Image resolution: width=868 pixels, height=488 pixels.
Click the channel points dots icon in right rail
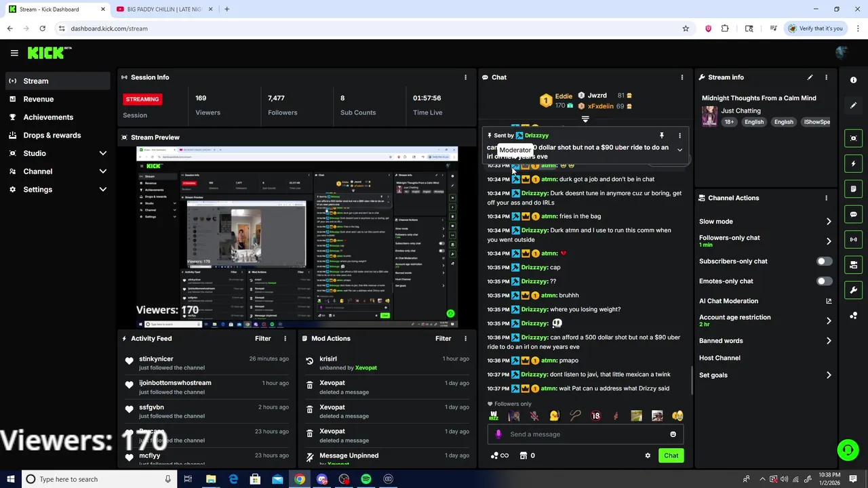point(853,316)
